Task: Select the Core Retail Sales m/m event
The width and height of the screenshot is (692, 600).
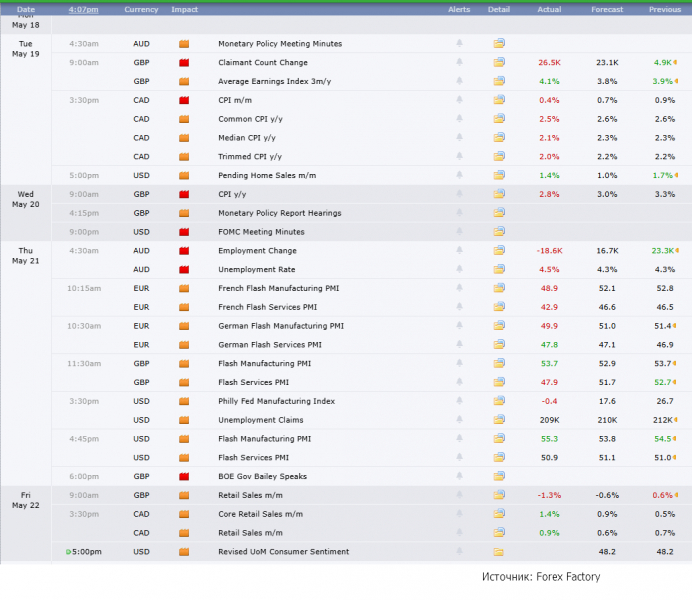Action: point(260,514)
